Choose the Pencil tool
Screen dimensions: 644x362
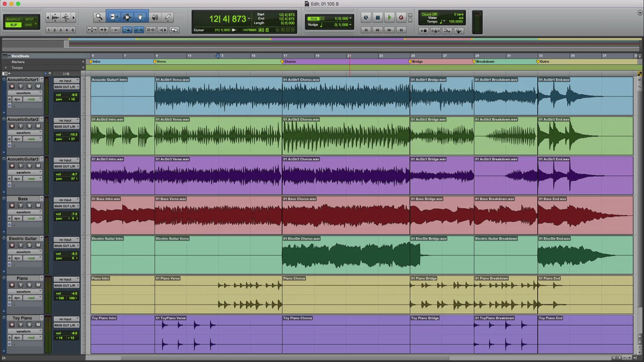(x=168, y=17)
